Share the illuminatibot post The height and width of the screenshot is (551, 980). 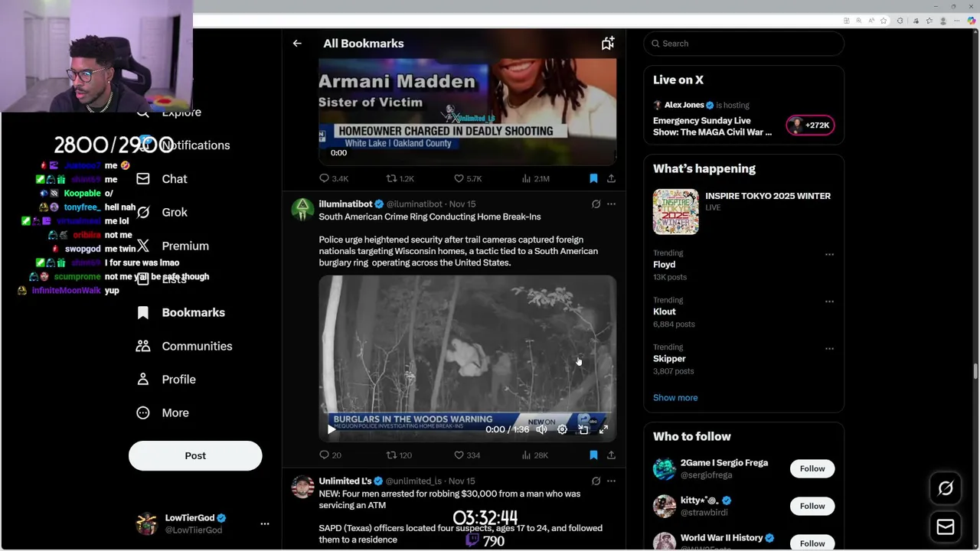pyautogui.click(x=611, y=455)
